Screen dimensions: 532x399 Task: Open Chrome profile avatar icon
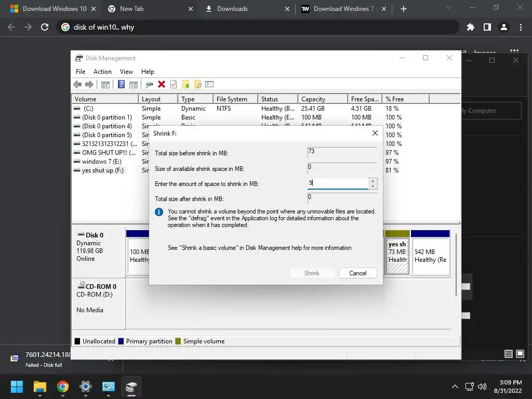click(504, 27)
